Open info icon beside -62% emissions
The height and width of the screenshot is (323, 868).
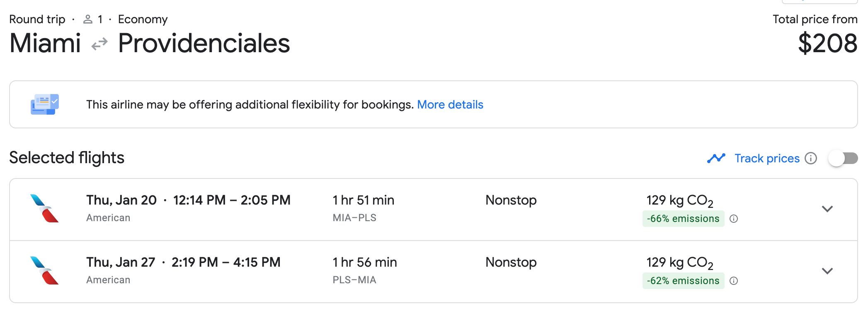(734, 281)
